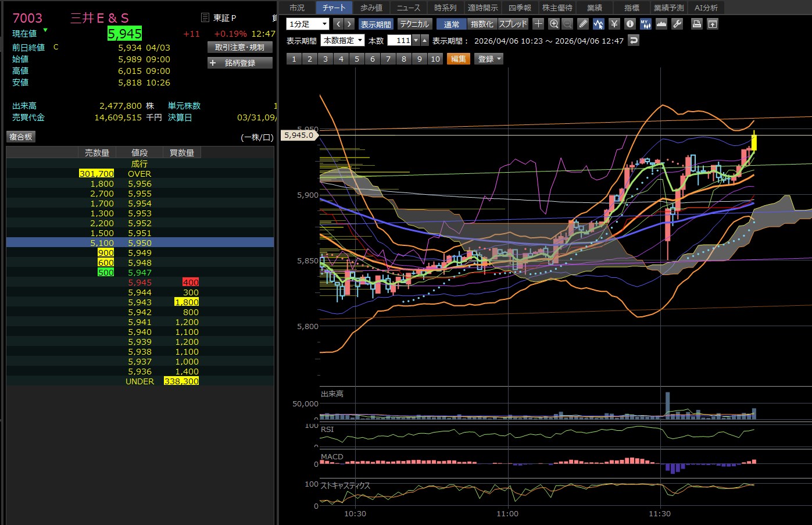Toggle the 指数化 display mode
The width and height of the screenshot is (812, 525).
point(482,24)
